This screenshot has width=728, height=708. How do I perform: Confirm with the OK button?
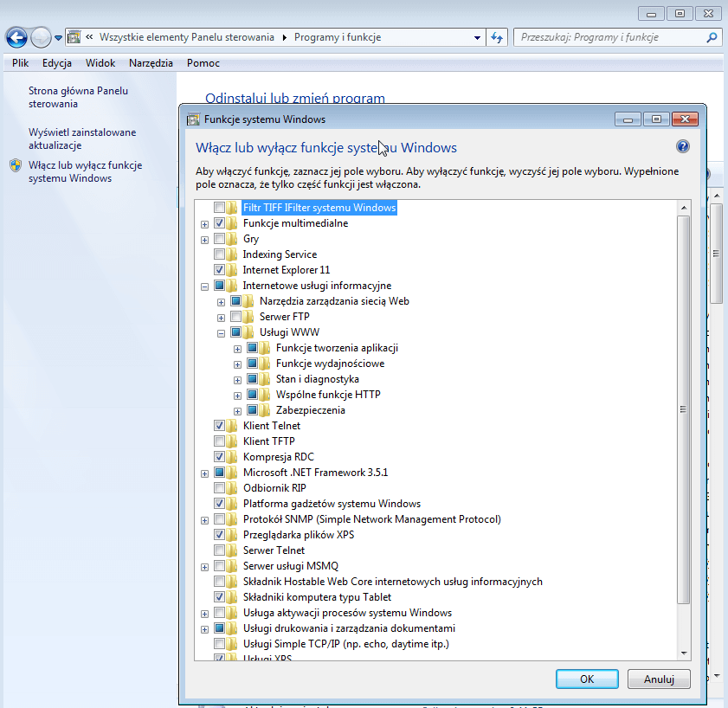(x=587, y=679)
